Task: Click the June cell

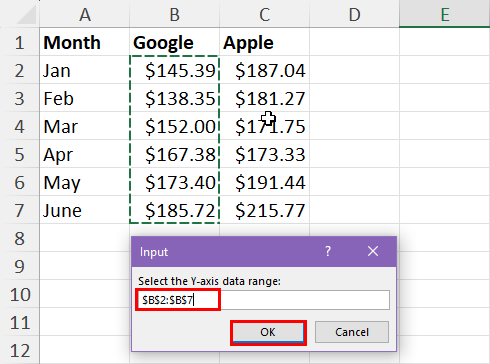Action: (x=85, y=210)
